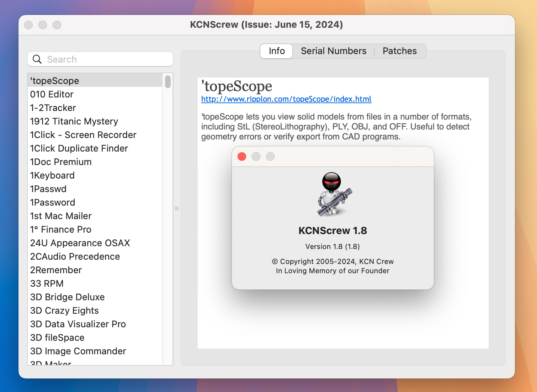Viewport: 537px width, 392px height.
Task: Choose 33 RPM entry
Action: click(95, 284)
